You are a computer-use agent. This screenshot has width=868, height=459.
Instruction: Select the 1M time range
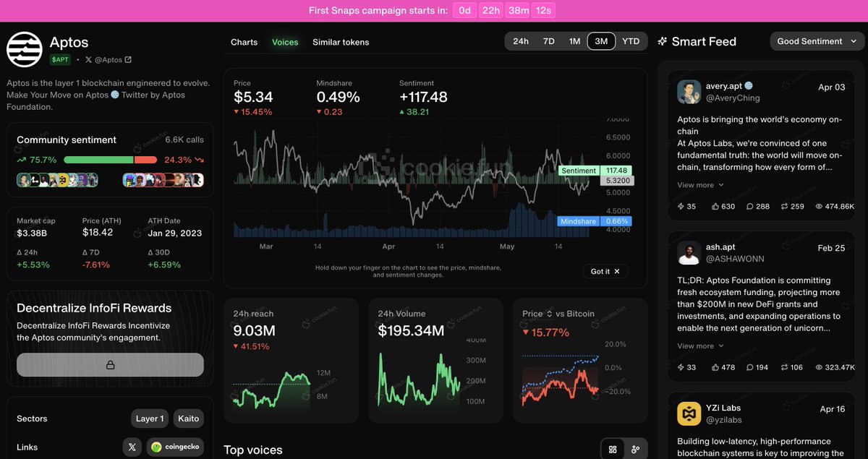click(575, 41)
